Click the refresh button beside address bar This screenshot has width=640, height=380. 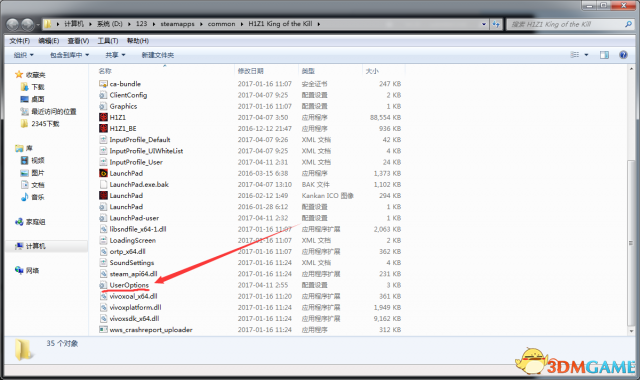496,24
